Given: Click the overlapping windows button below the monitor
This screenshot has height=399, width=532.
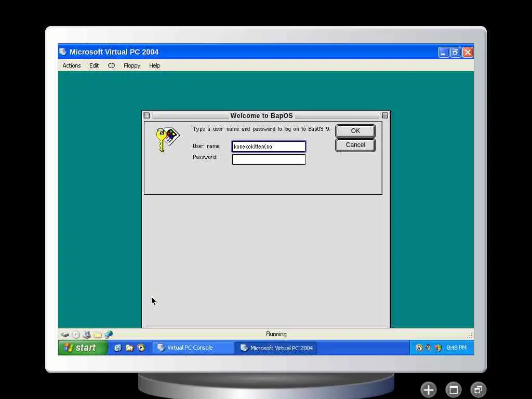Looking at the screenshot, I should pos(478,390).
